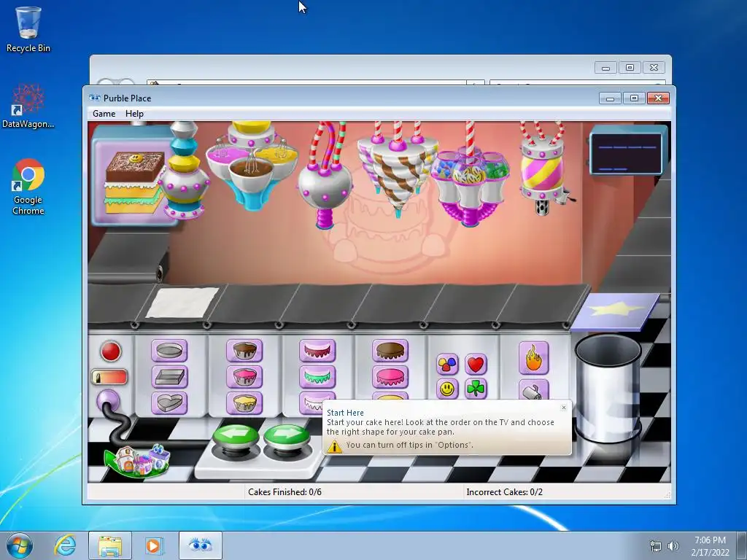Add the green clover decoration
747x560 pixels.
[476, 389]
